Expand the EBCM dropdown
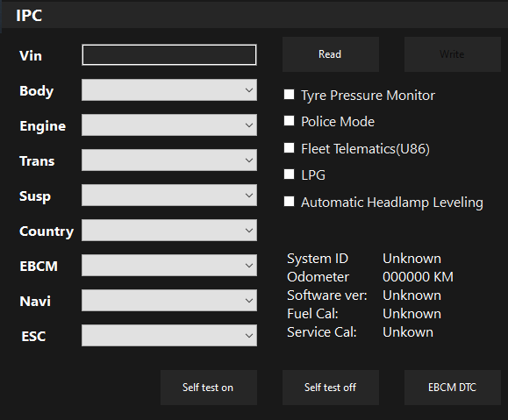The width and height of the screenshot is (508, 420). tap(169, 265)
